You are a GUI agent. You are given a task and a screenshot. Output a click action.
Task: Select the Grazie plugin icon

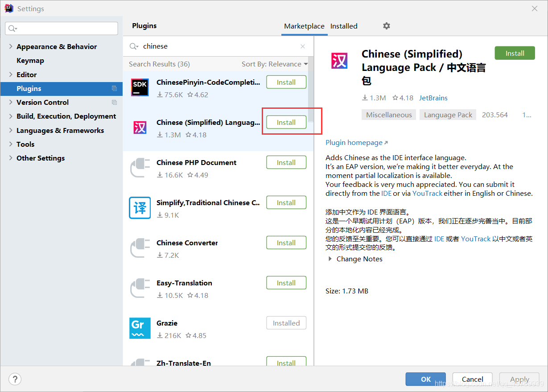140,328
